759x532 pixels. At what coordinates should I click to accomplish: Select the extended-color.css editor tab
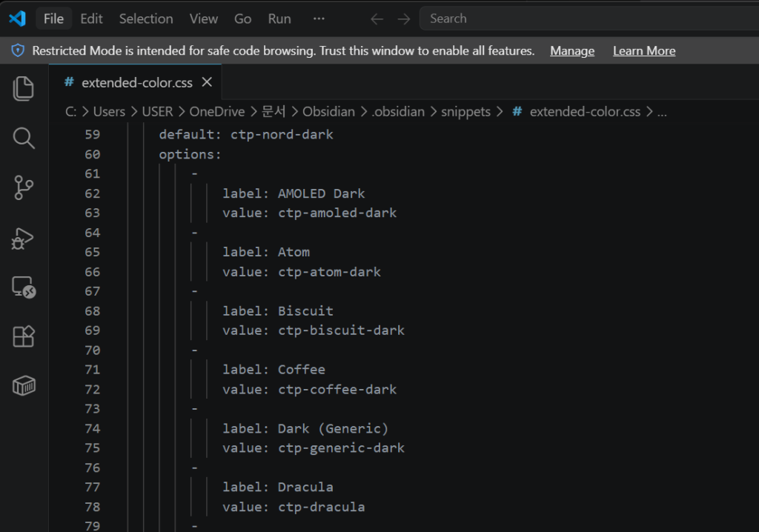[136, 83]
